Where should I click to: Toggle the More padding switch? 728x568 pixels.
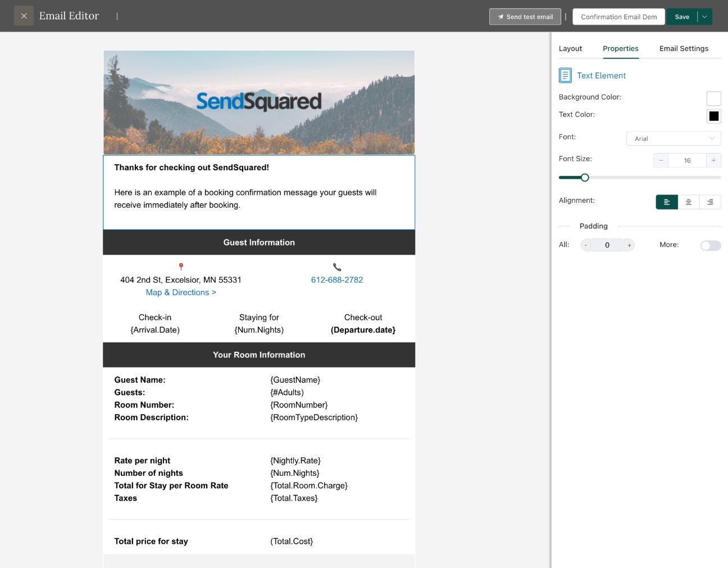click(x=711, y=246)
